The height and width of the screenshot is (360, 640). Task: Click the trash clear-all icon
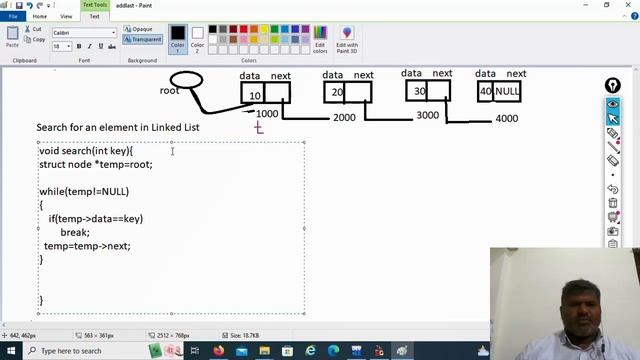(613, 203)
